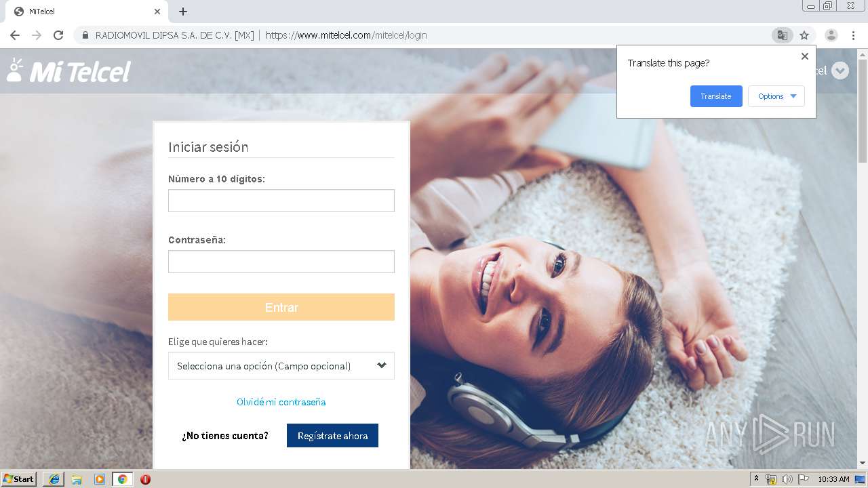Viewport: 868px width, 488px height.
Task: Open the Windows Start menu
Action: [x=19, y=479]
